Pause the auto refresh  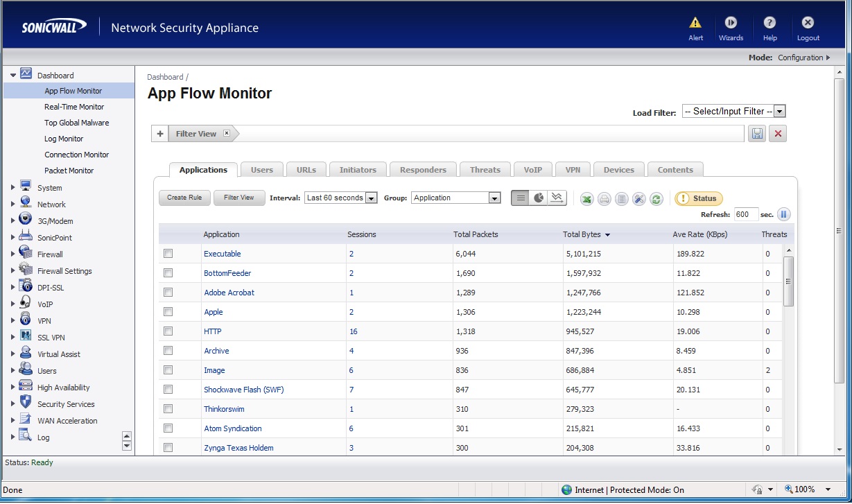point(783,215)
